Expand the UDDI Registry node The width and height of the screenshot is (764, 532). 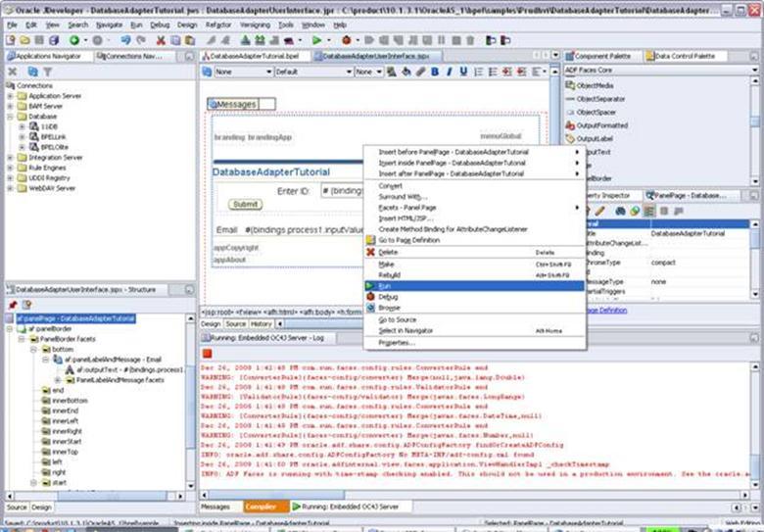[10, 177]
